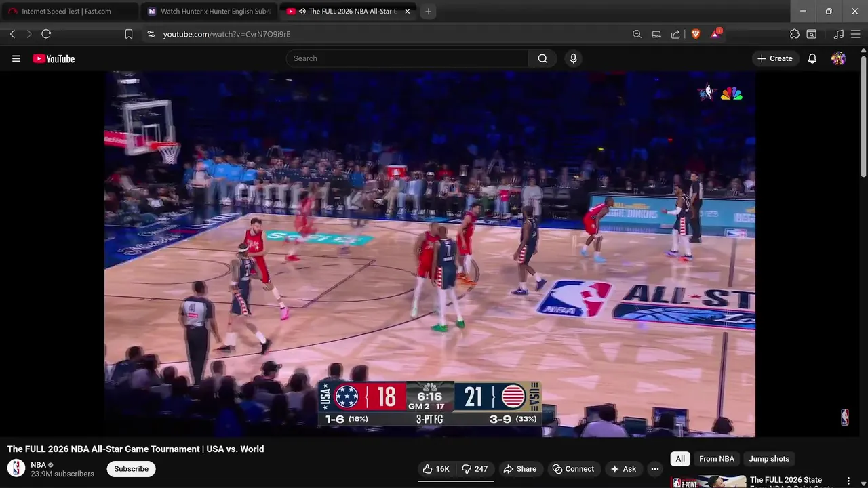Click the 23.9M subscribers text

[62, 474]
